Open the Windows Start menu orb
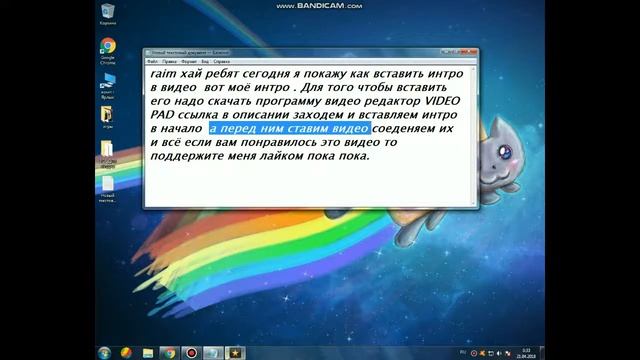 tap(104, 353)
